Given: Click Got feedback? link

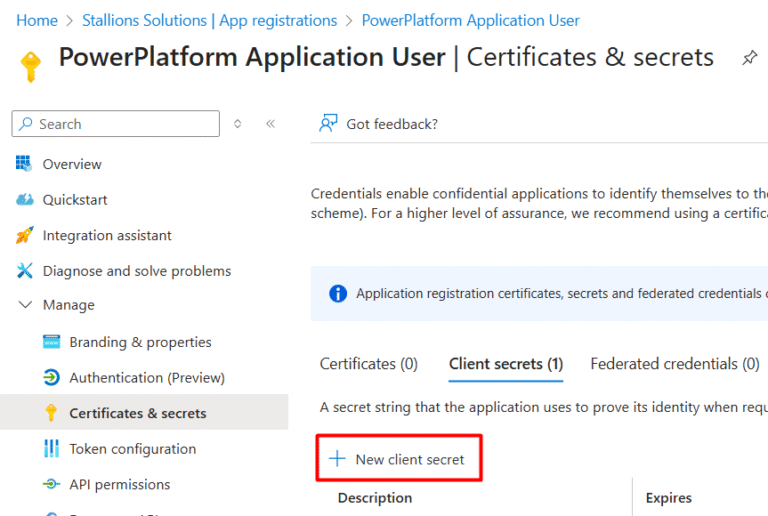Looking at the screenshot, I should point(379,124).
